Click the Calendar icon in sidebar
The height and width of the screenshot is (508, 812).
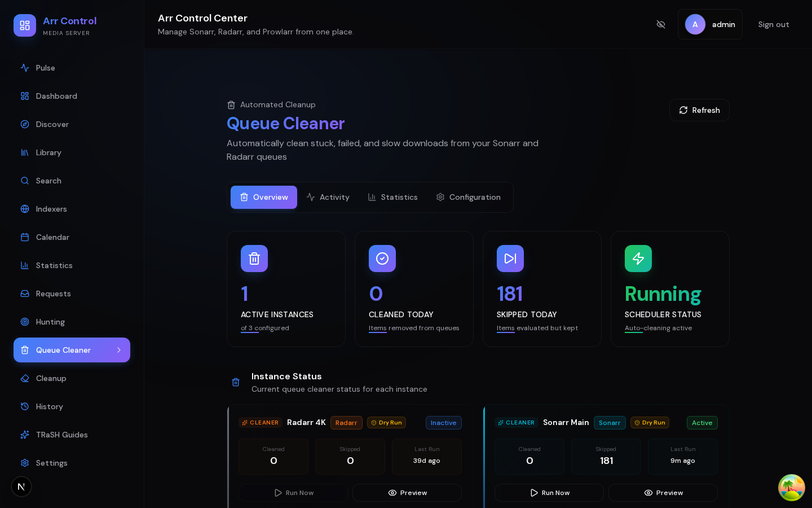(x=25, y=237)
